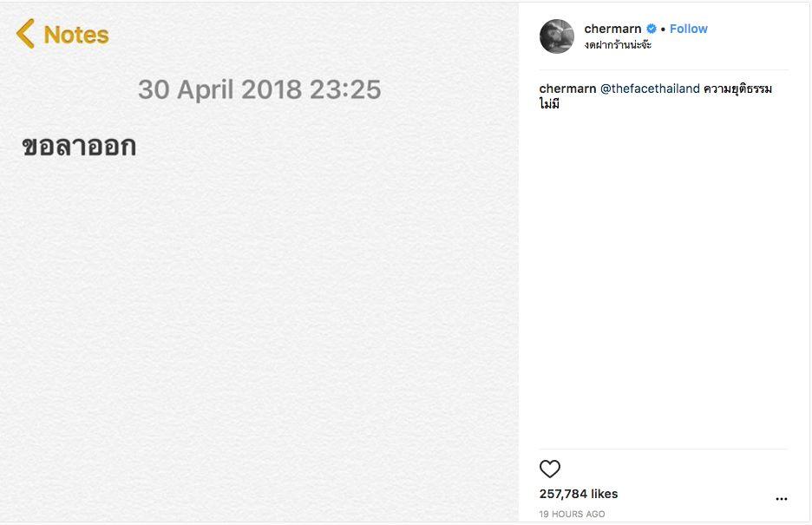
Task: Like the post with the heart icon
Action: pos(550,469)
